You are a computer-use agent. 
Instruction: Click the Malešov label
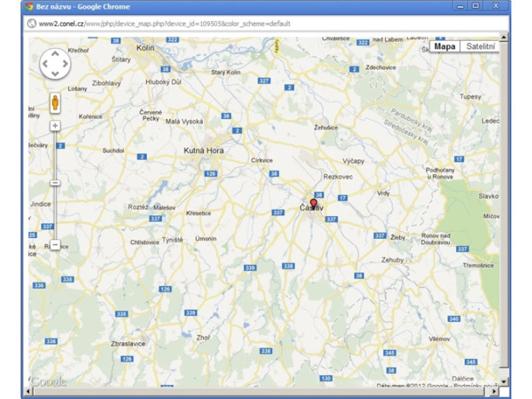tap(164, 207)
